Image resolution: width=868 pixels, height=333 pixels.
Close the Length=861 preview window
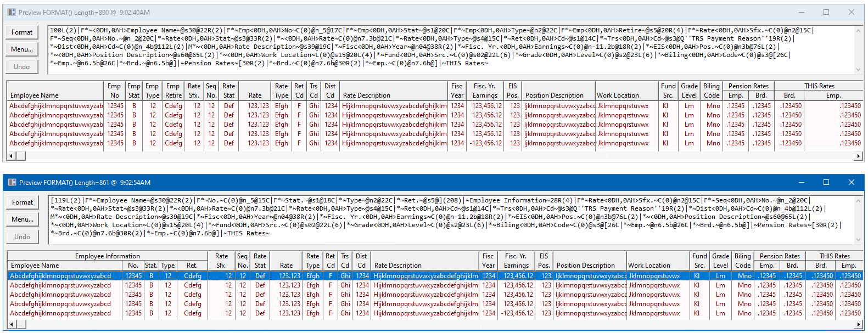click(851, 182)
